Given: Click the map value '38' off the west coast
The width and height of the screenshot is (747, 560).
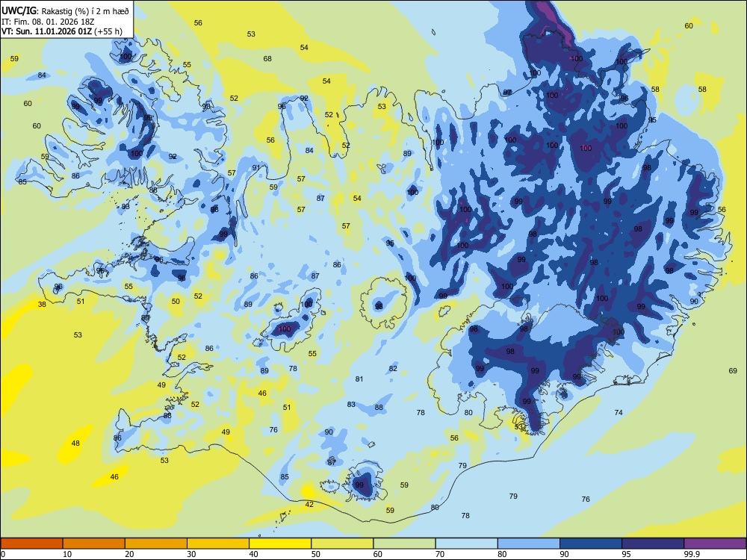Looking at the screenshot, I should coord(42,305).
